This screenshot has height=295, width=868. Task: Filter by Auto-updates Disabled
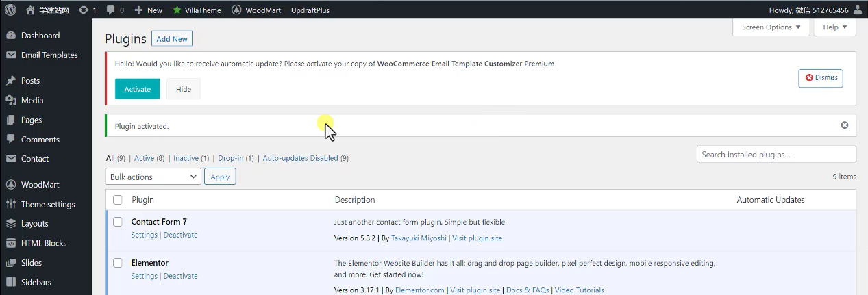point(300,158)
